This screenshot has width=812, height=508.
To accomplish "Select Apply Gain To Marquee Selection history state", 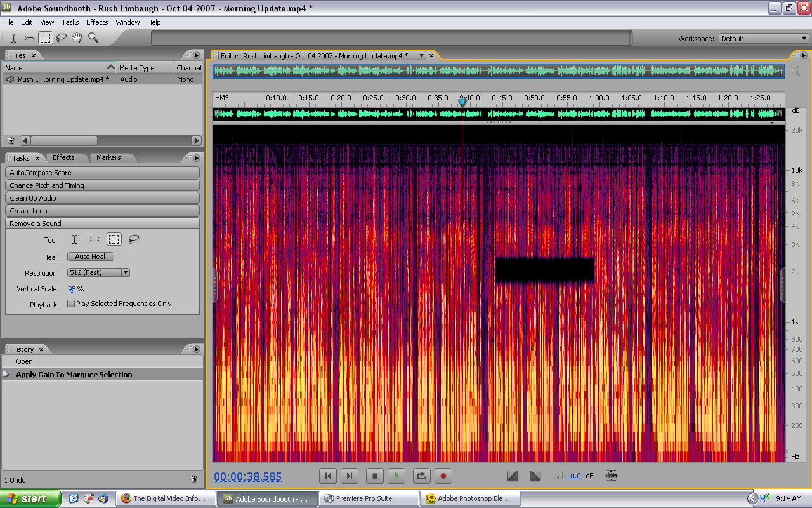I will click(x=102, y=375).
